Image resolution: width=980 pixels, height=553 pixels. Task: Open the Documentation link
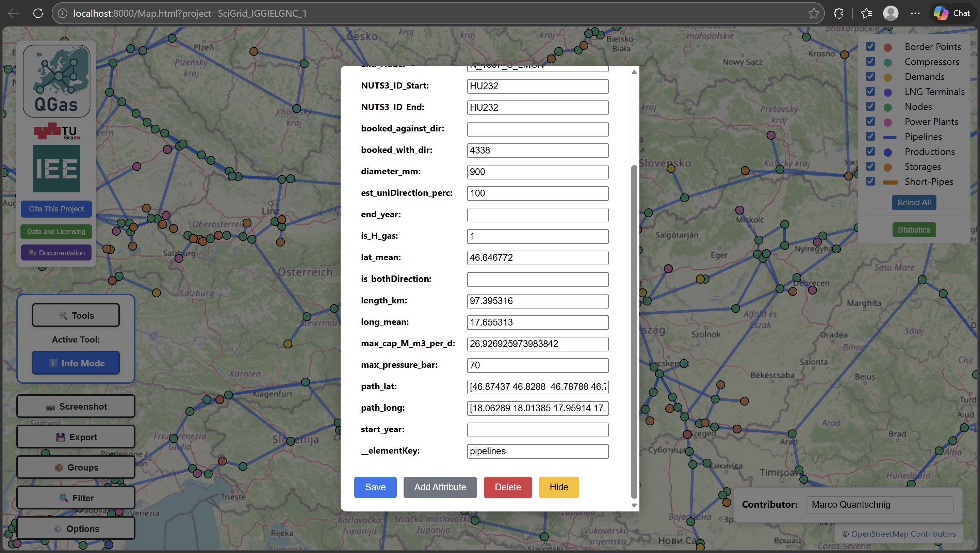pos(56,253)
